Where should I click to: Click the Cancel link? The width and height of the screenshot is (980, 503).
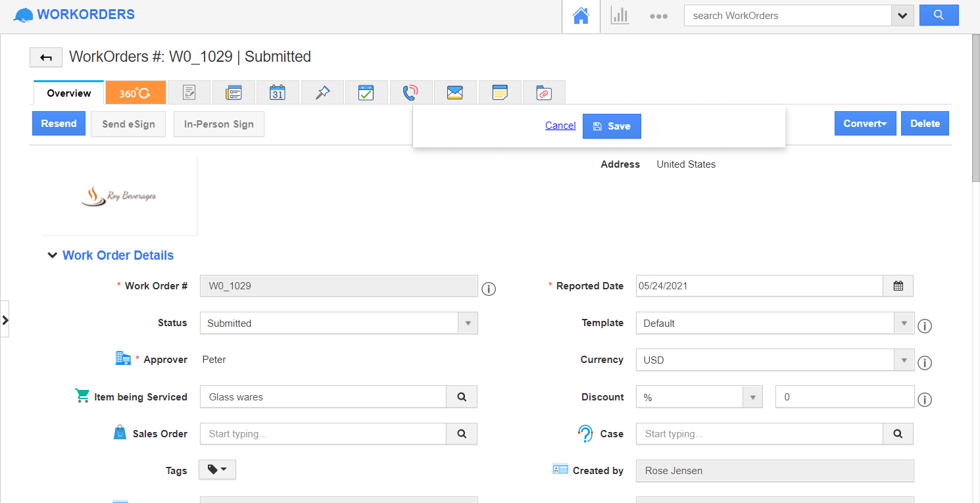pos(560,126)
